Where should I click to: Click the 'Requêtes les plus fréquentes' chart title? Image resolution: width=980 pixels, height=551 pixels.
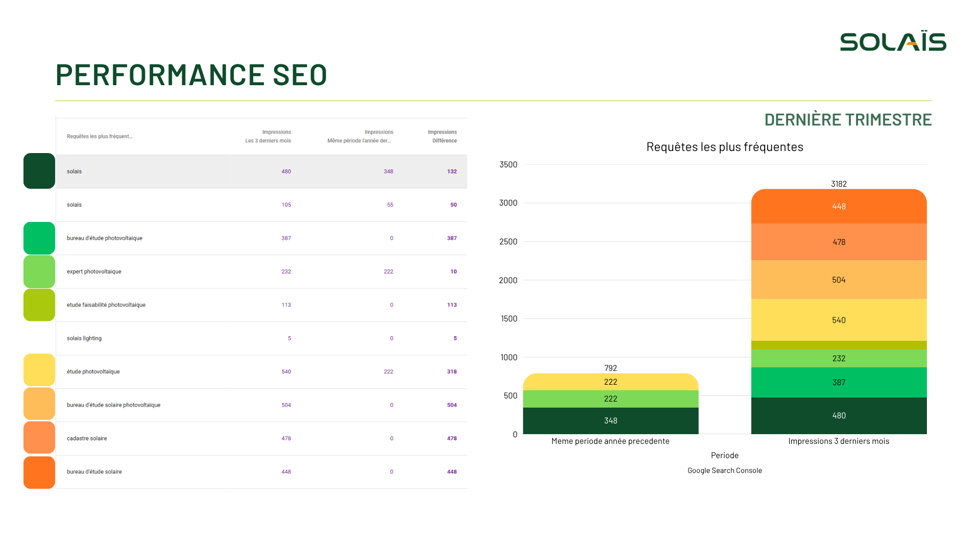coord(724,147)
